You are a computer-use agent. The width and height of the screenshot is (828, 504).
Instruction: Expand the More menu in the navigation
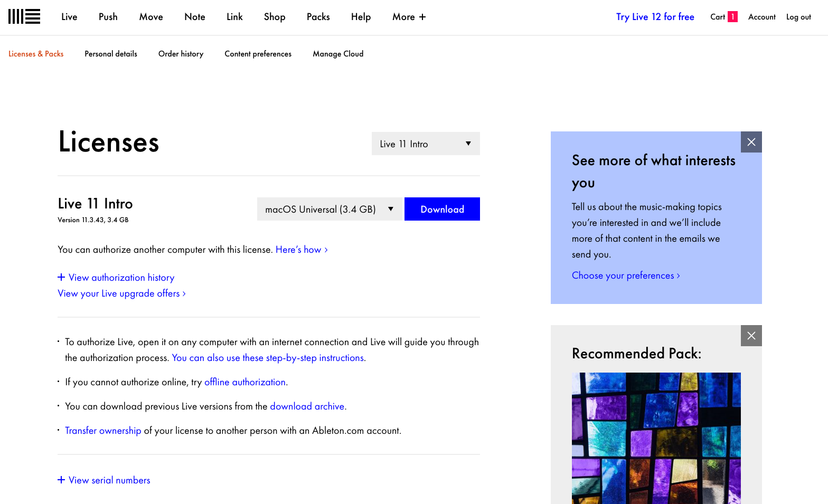(x=409, y=17)
